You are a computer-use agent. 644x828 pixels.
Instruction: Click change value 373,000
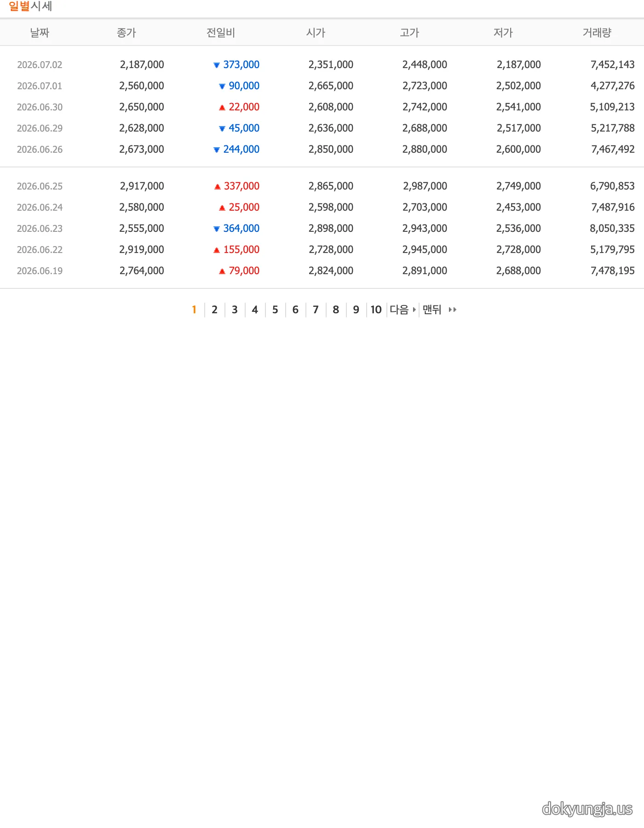[x=241, y=65]
